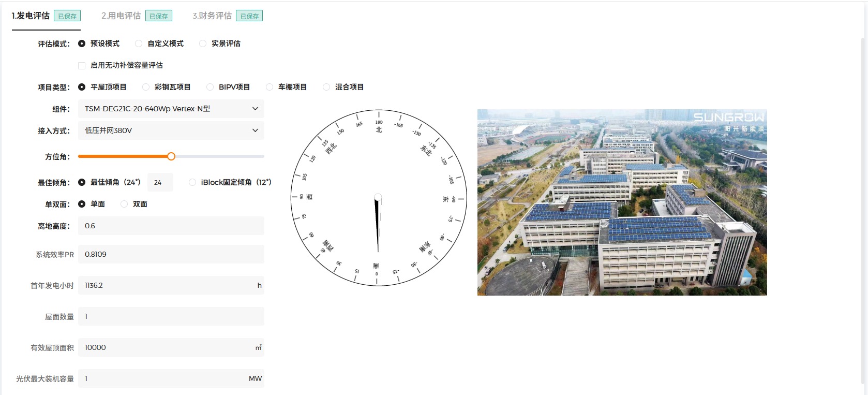This screenshot has width=868, height=395.
Task: Open the 发电评估 tab
Action: (x=31, y=16)
